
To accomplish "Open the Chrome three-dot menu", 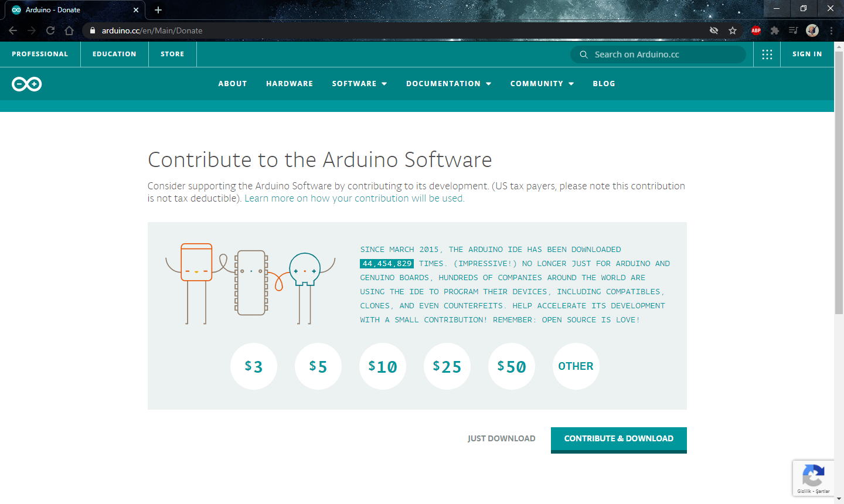I will point(831,30).
